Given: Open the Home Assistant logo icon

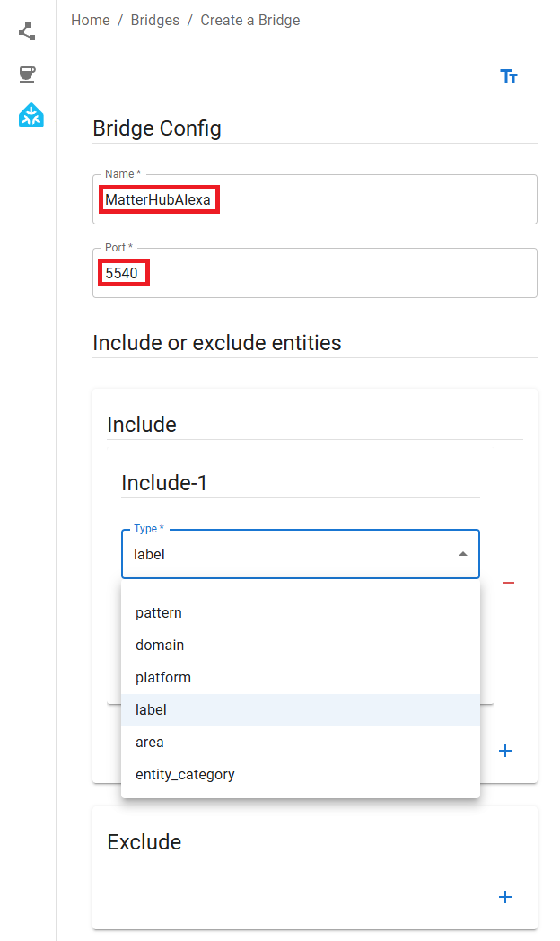Looking at the screenshot, I should tap(31, 116).
